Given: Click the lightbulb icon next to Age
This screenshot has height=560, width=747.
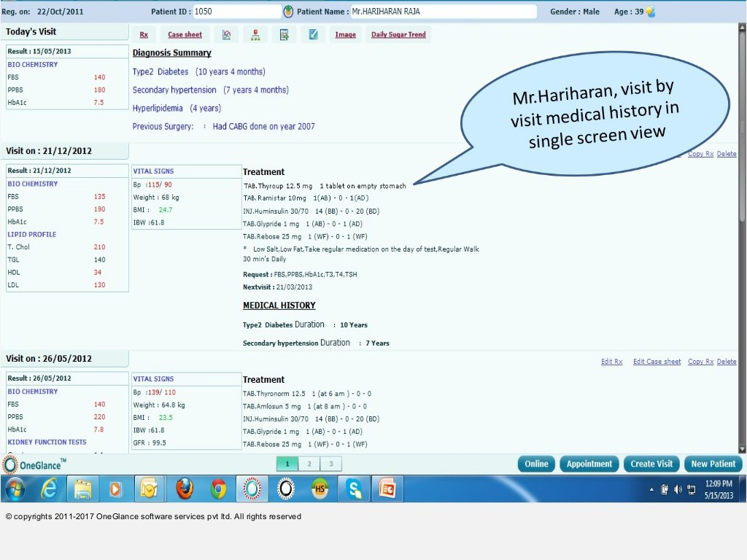Looking at the screenshot, I should [650, 12].
